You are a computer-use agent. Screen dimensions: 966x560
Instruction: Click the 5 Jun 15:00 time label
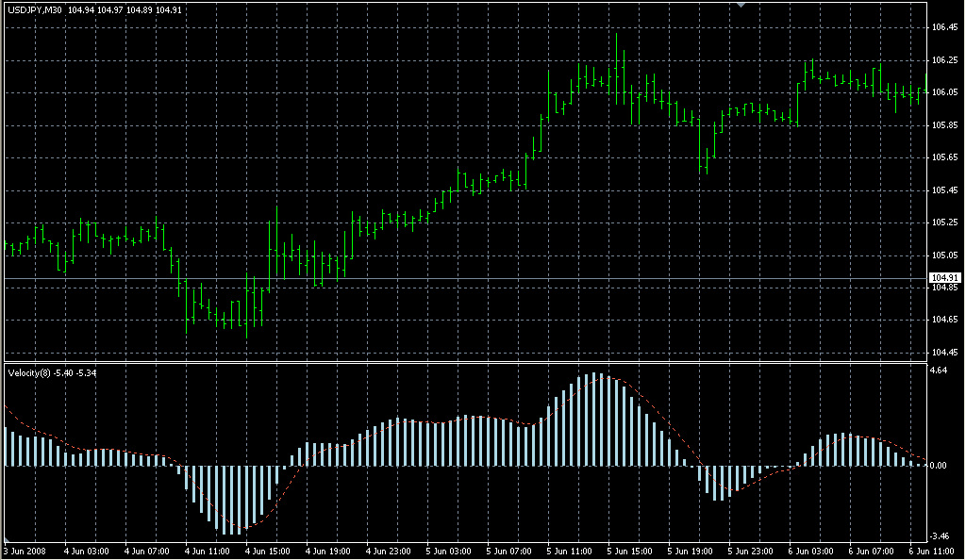tap(630, 551)
